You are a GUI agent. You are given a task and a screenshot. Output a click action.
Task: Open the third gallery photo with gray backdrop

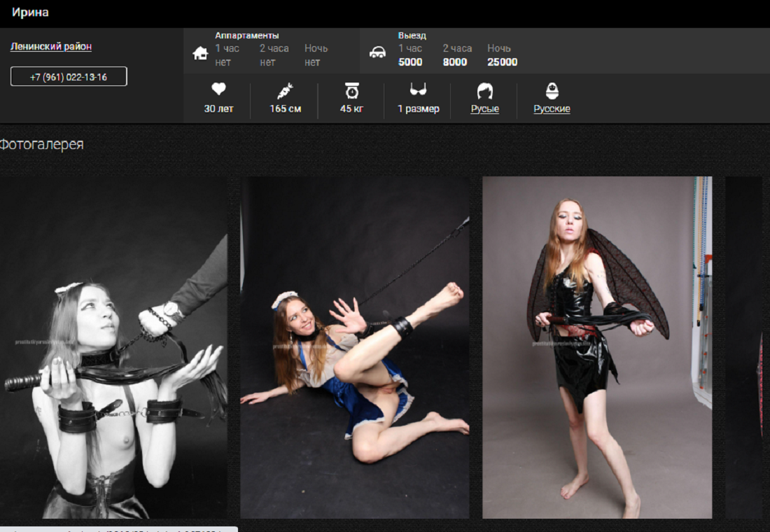[596, 347]
